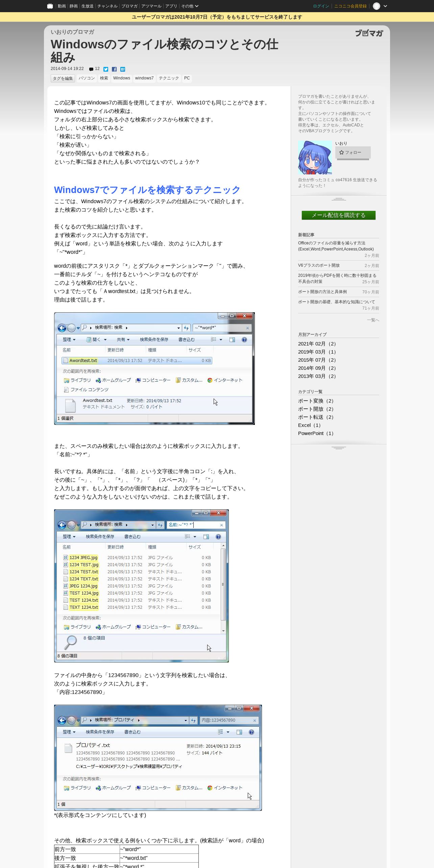Open the V6プラスのポート開放 article
The height and width of the screenshot is (868, 434).
click(x=319, y=265)
